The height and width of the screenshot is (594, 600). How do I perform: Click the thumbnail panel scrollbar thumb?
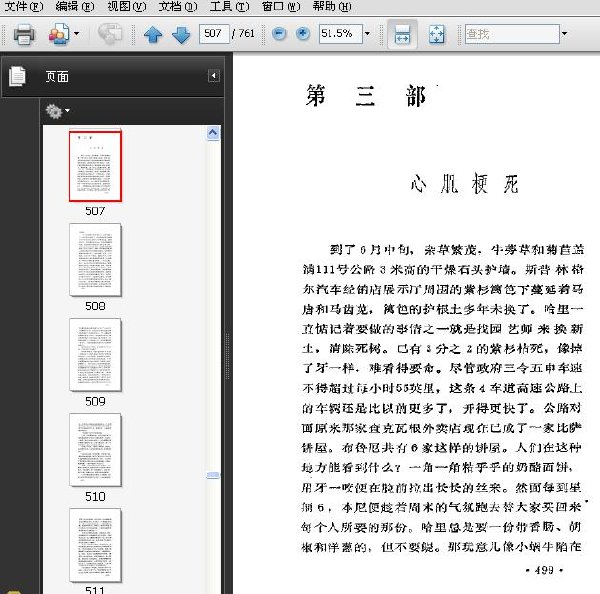[x=213, y=475]
